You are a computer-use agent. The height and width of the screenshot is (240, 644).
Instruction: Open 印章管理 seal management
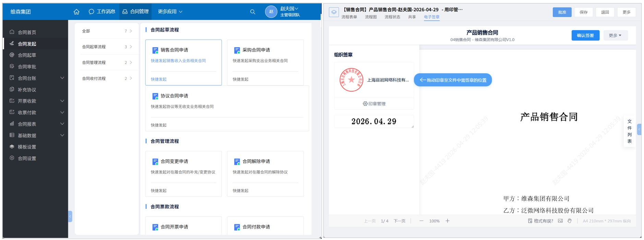coord(374,104)
